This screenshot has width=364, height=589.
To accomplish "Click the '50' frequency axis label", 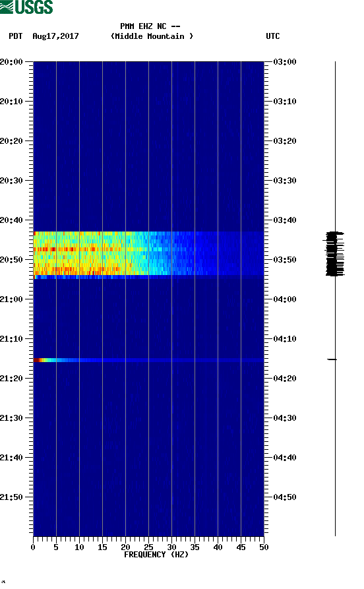I will [264, 547].
